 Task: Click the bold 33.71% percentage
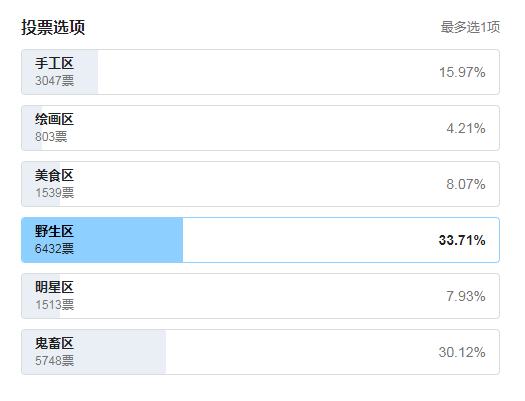click(x=462, y=240)
